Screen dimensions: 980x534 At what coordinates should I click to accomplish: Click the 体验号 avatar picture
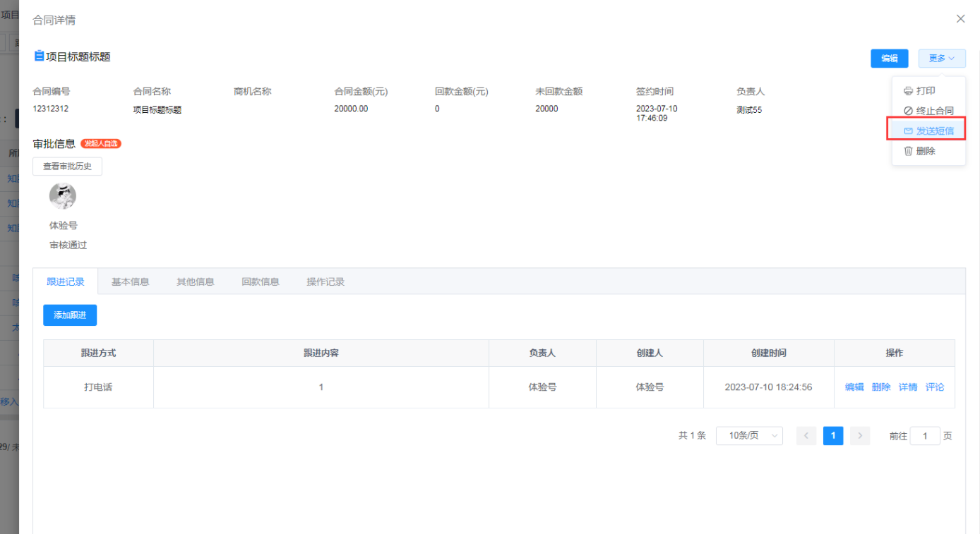[x=62, y=196]
